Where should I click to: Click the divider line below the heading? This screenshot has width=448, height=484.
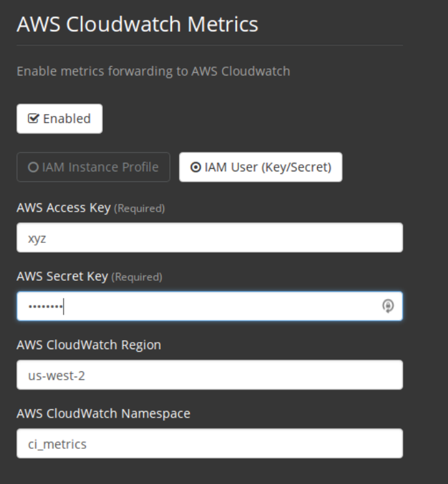tap(209, 45)
